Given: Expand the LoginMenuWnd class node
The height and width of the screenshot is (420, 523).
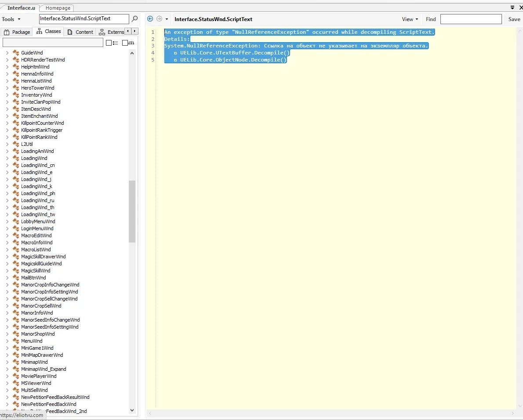Looking at the screenshot, I should 7,228.
